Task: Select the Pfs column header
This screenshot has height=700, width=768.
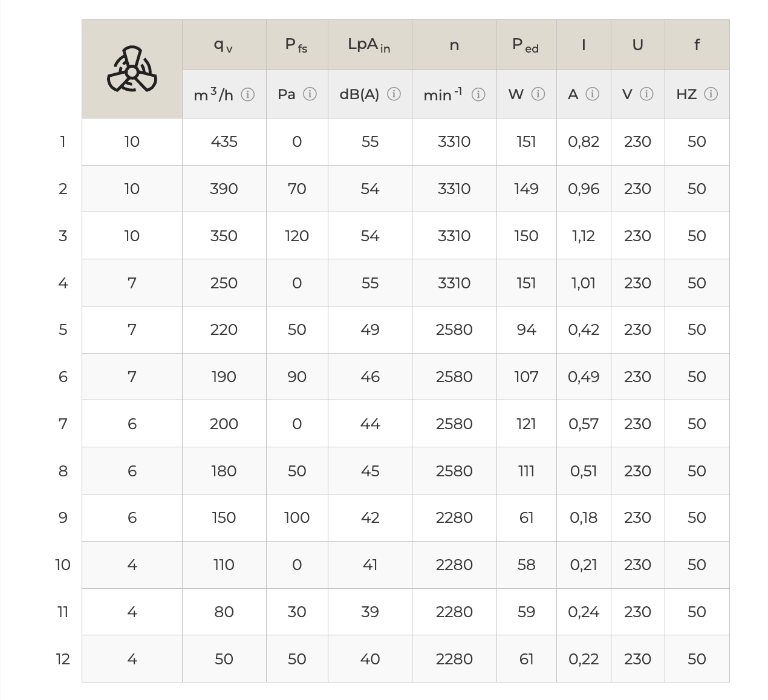Action: pyautogui.click(x=297, y=45)
